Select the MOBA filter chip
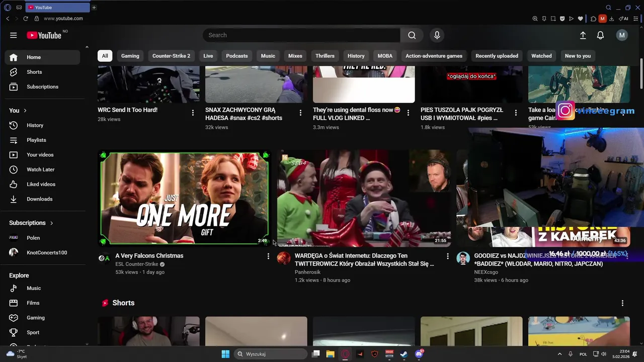 pyautogui.click(x=385, y=56)
